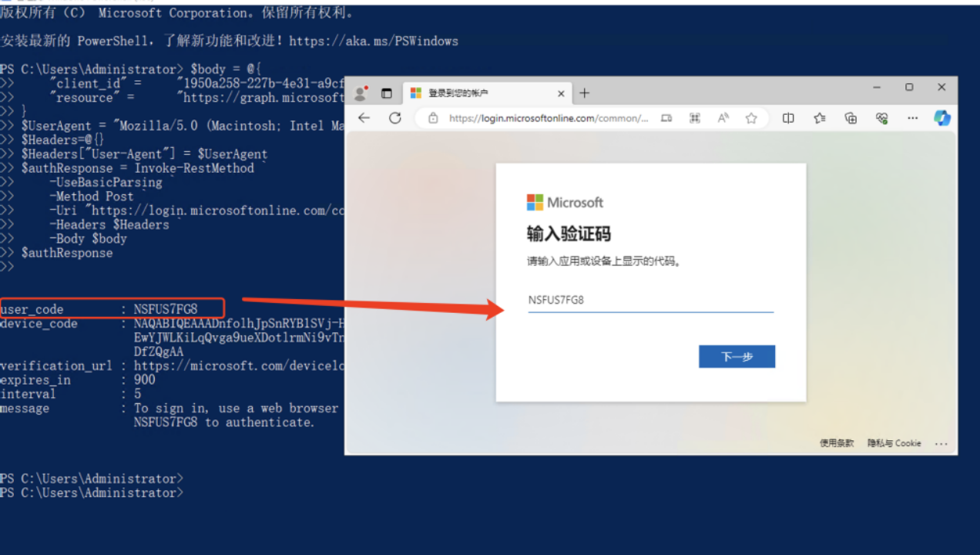This screenshot has height=555, width=980.
Task: Minimize the Edge browser window
Action: [x=878, y=88]
